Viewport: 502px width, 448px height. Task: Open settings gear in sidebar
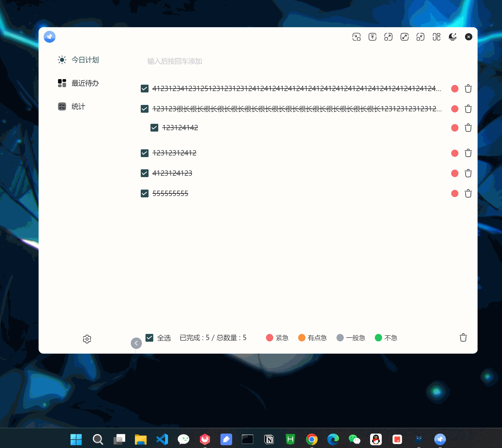coord(87,339)
